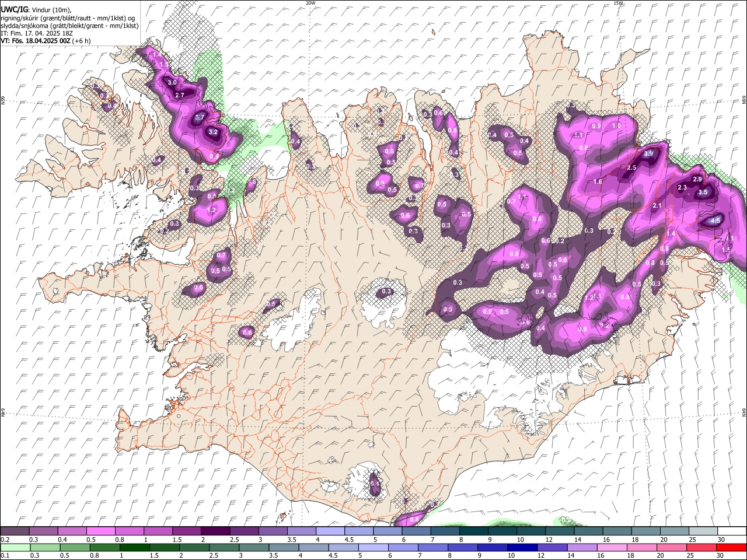747x560 pixels.
Task: Click the 20W longitude label
Action: (x=310, y=3)
